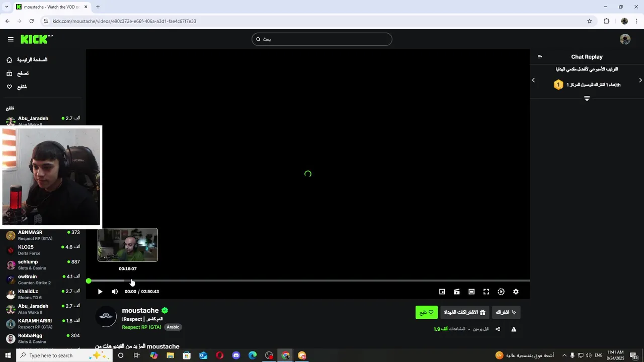The width and height of the screenshot is (644, 362).
Task: Click the gifted subscriptions button
Action: (464, 312)
